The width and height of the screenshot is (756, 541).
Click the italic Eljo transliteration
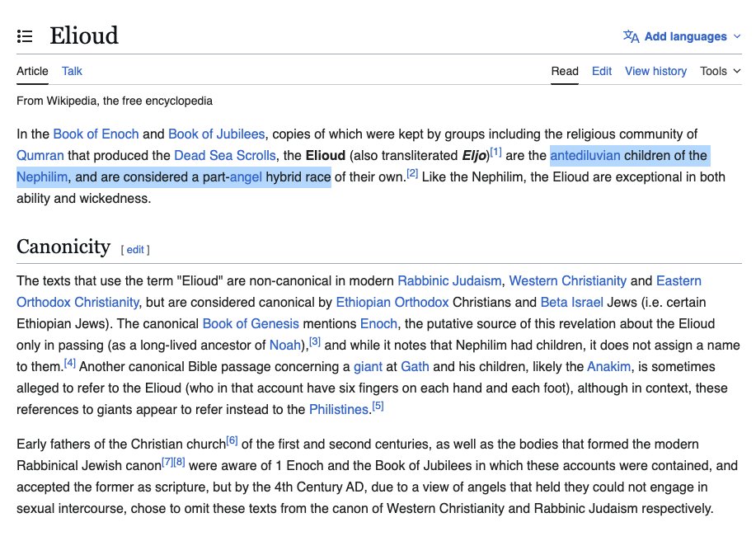(474, 155)
